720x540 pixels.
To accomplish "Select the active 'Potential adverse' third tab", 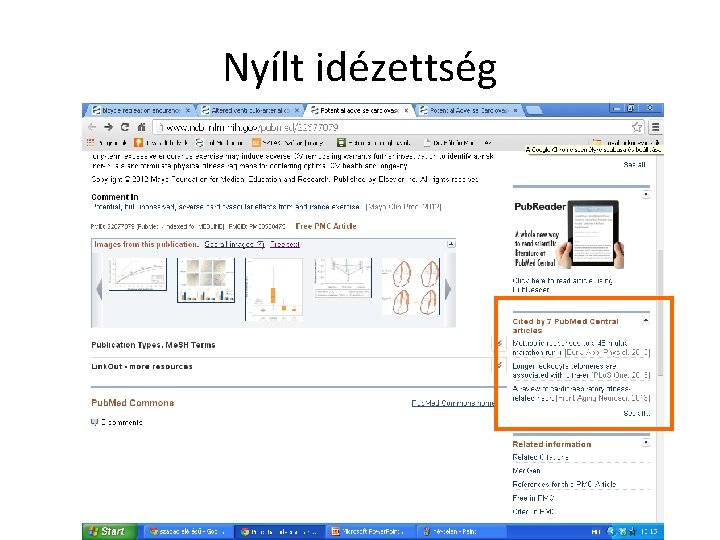I will tap(360, 111).
